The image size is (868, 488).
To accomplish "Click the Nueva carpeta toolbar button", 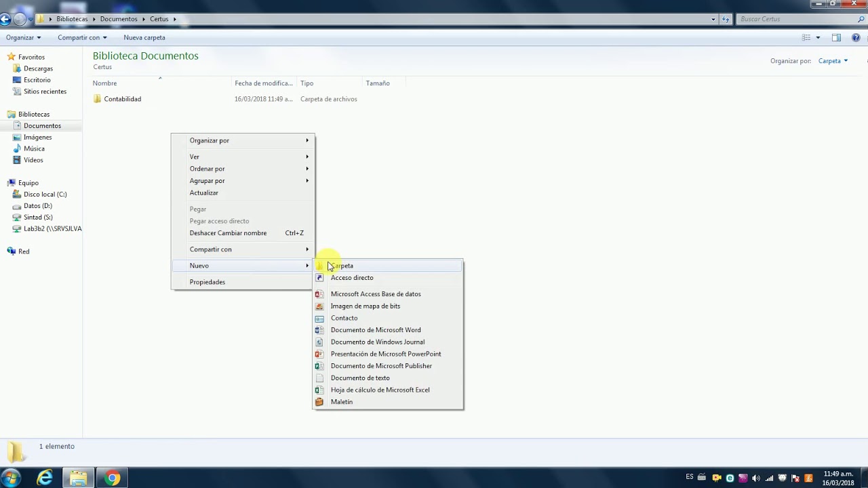I will click(144, 37).
